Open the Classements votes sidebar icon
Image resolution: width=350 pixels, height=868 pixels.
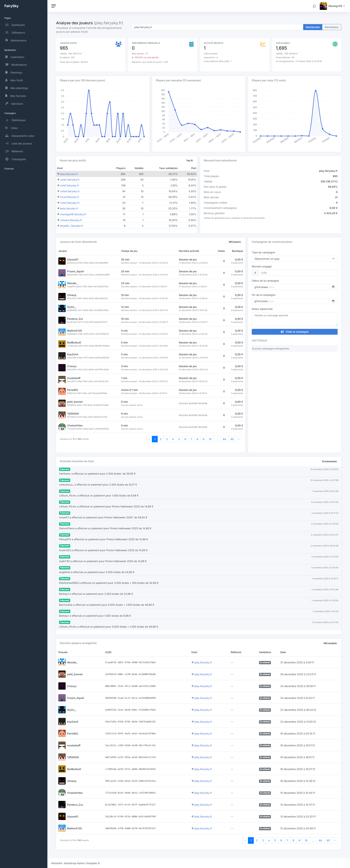7,136
